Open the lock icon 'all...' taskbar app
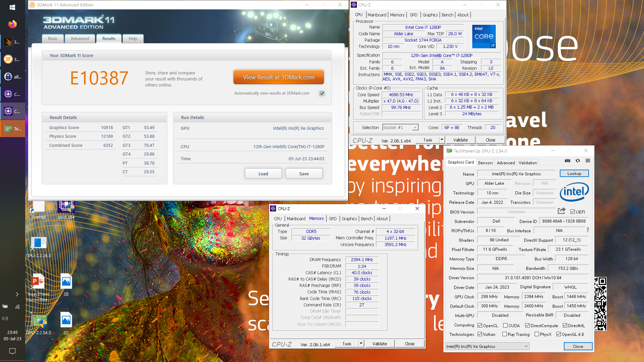The width and height of the screenshot is (644, 362). 12,77
